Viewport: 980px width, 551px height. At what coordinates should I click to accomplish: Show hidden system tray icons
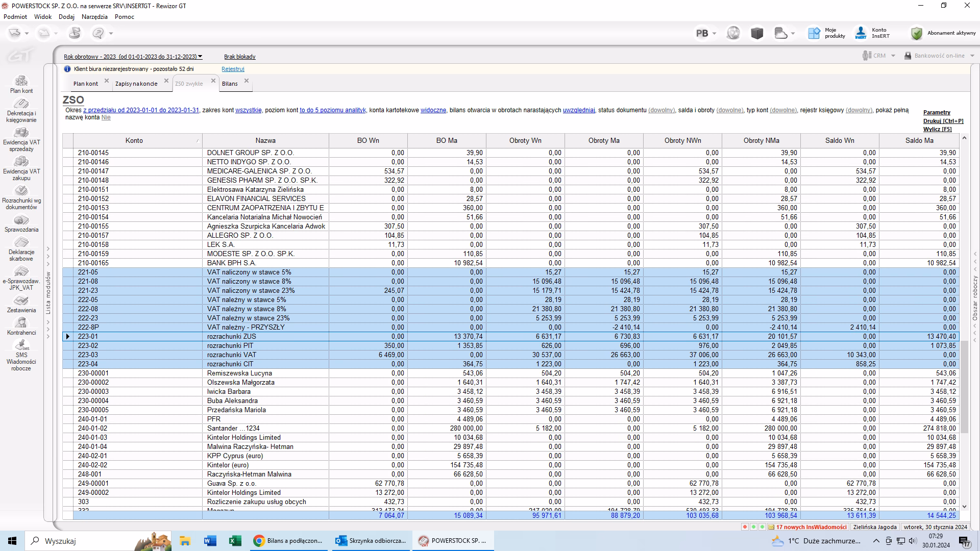(x=876, y=541)
